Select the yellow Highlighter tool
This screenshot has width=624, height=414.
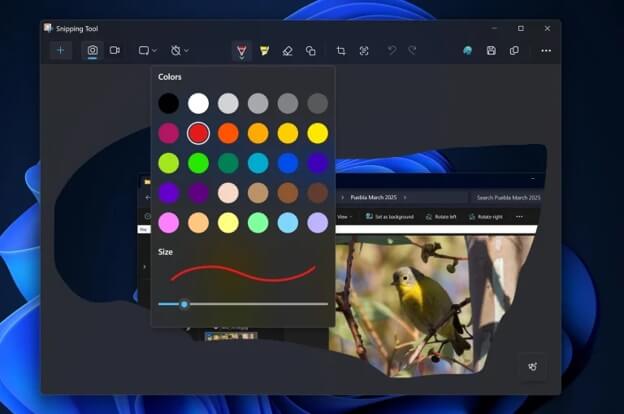pos(264,51)
